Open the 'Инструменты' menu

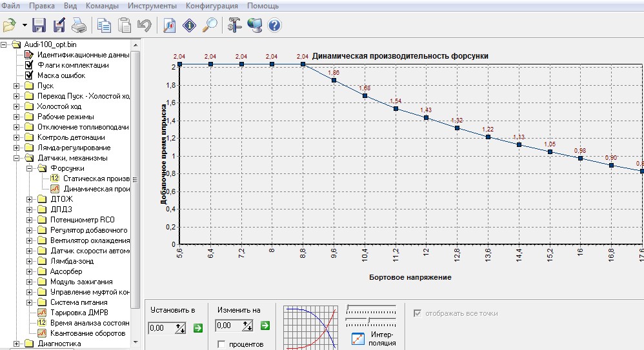[x=153, y=6]
